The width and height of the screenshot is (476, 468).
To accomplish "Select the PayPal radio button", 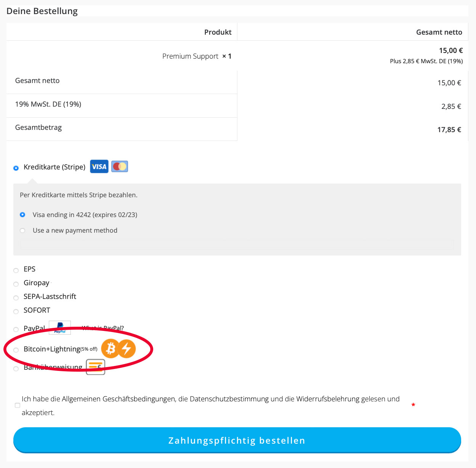I will tap(16, 329).
